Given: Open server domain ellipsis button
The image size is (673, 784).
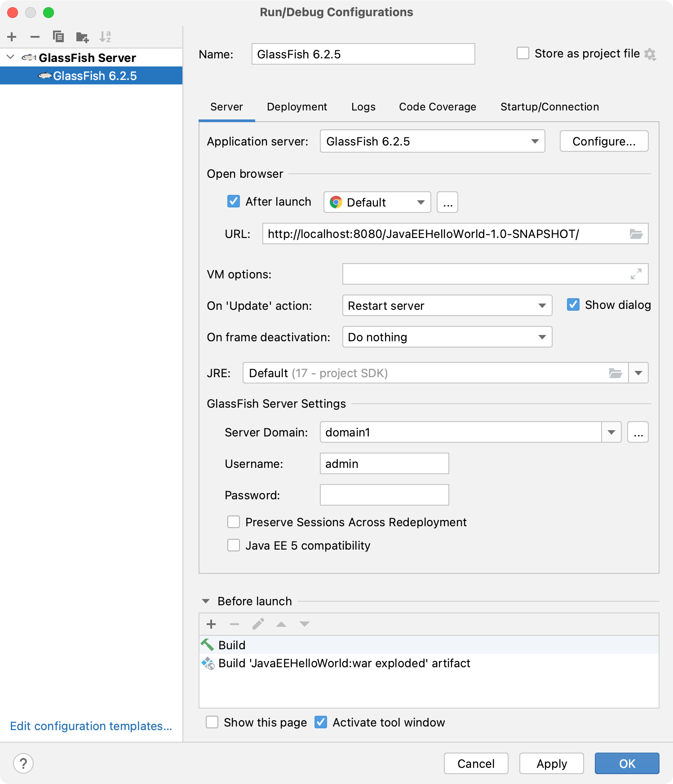Looking at the screenshot, I should coord(638,432).
